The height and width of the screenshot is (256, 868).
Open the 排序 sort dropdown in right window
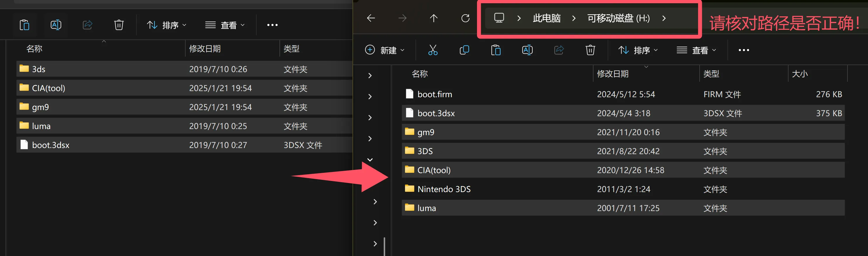point(638,50)
